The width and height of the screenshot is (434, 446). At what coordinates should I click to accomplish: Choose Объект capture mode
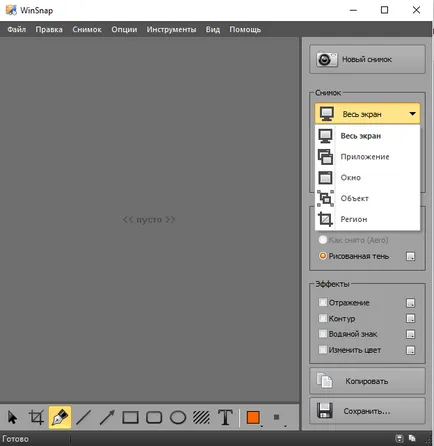point(367,198)
